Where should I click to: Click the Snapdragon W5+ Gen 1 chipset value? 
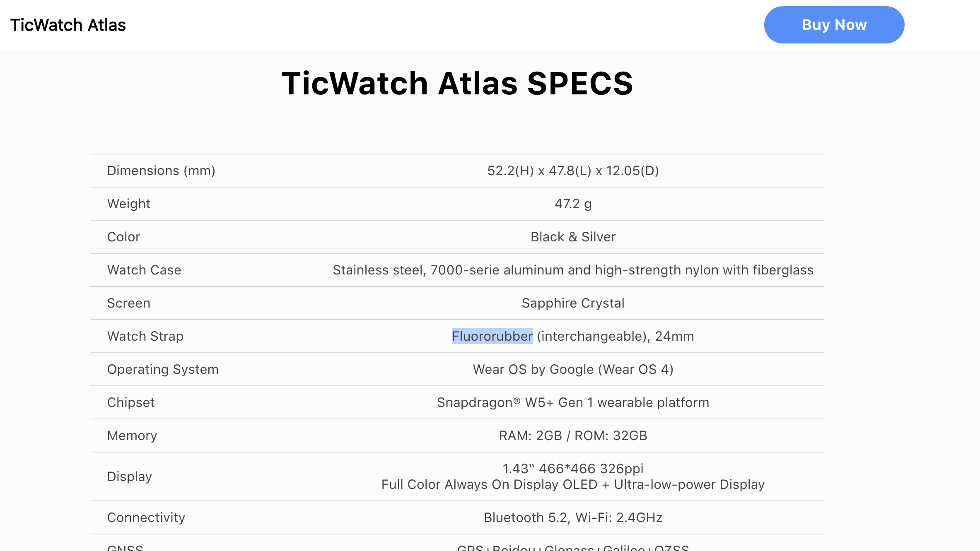coord(573,402)
